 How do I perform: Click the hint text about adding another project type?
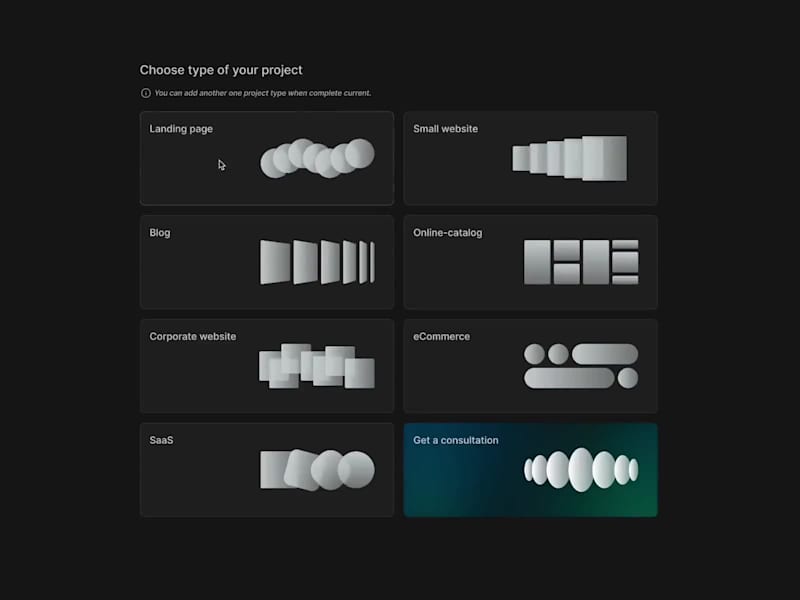[x=262, y=92]
